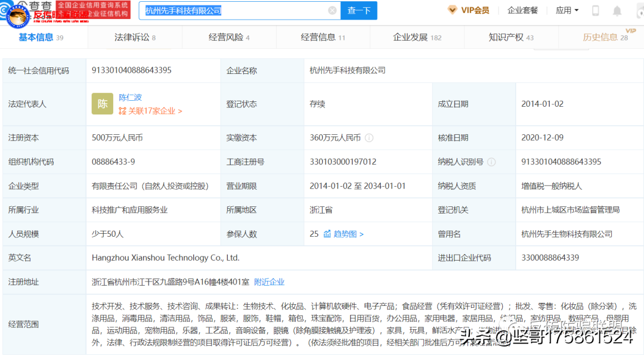Clear the search box with the x icon
Screen dimensions: 644x356
[332, 10]
